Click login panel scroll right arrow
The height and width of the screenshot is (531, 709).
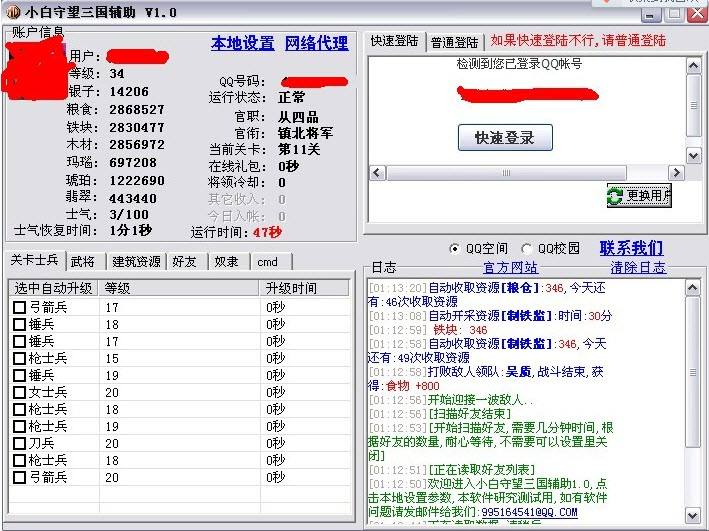(x=676, y=173)
